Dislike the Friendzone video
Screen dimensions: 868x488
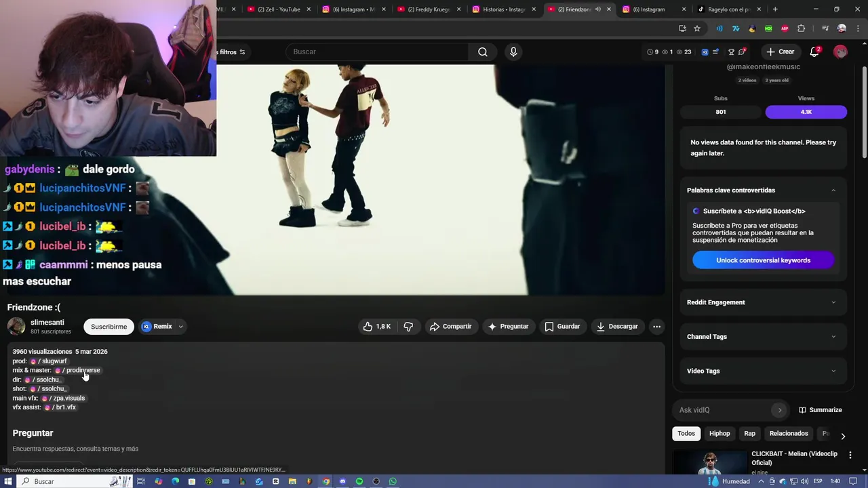(x=408, y=326)
